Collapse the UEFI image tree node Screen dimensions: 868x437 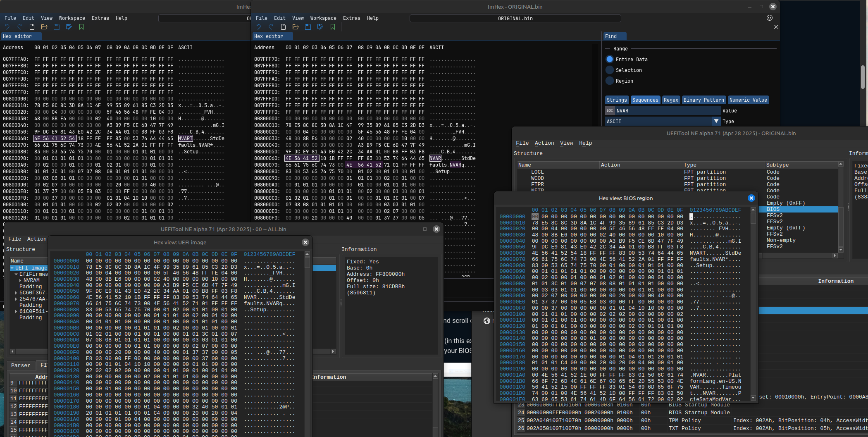click(x=12, y=268)
